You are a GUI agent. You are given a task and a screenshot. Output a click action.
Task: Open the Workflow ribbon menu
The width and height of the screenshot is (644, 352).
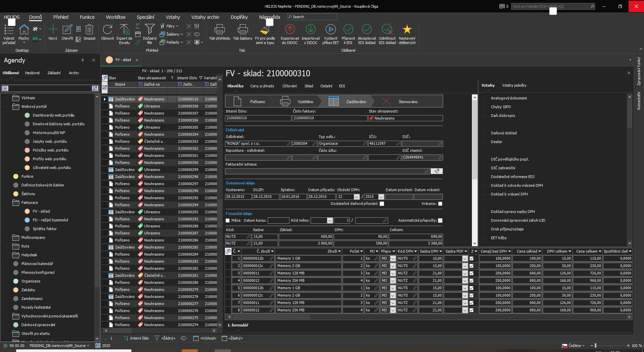click(x=115, y=17)
